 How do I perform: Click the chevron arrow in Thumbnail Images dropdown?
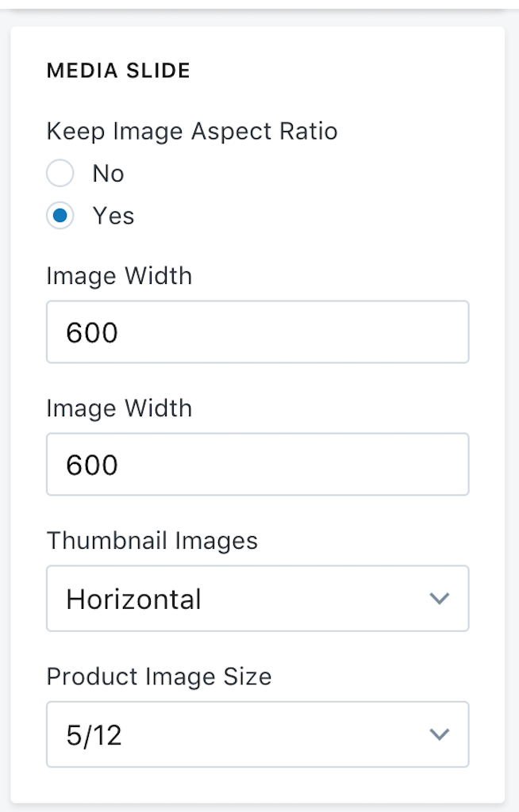(x=439, y=598)
